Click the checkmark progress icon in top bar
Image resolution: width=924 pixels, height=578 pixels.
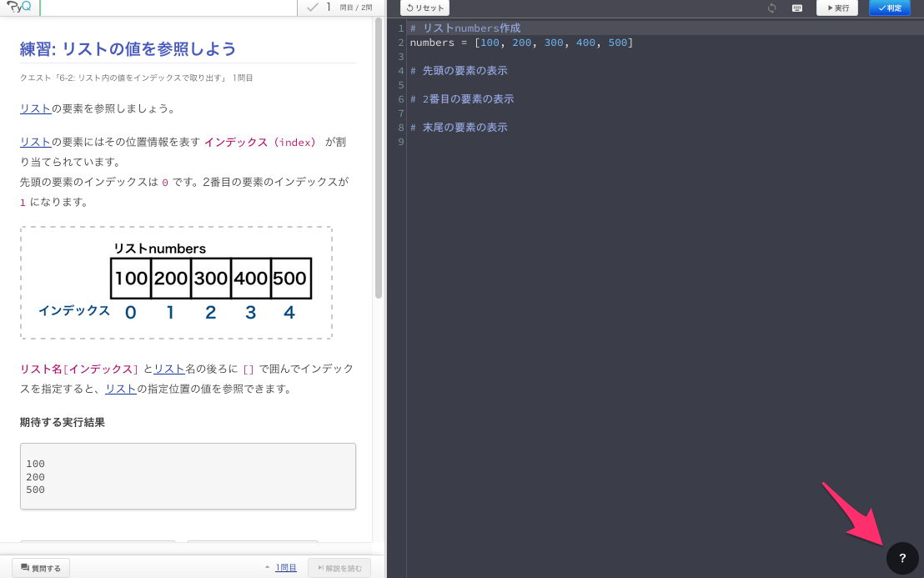(x=311, y=8)
